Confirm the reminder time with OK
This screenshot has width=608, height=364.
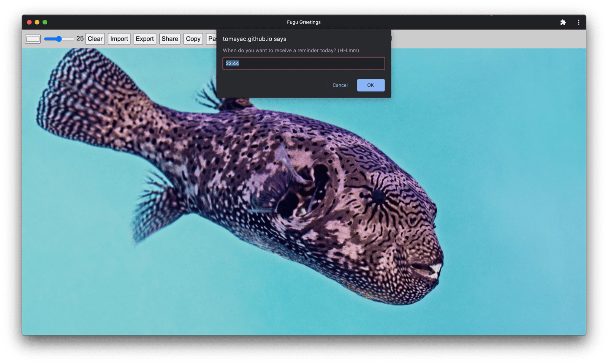pyautogui.click(x=370, y=85)
